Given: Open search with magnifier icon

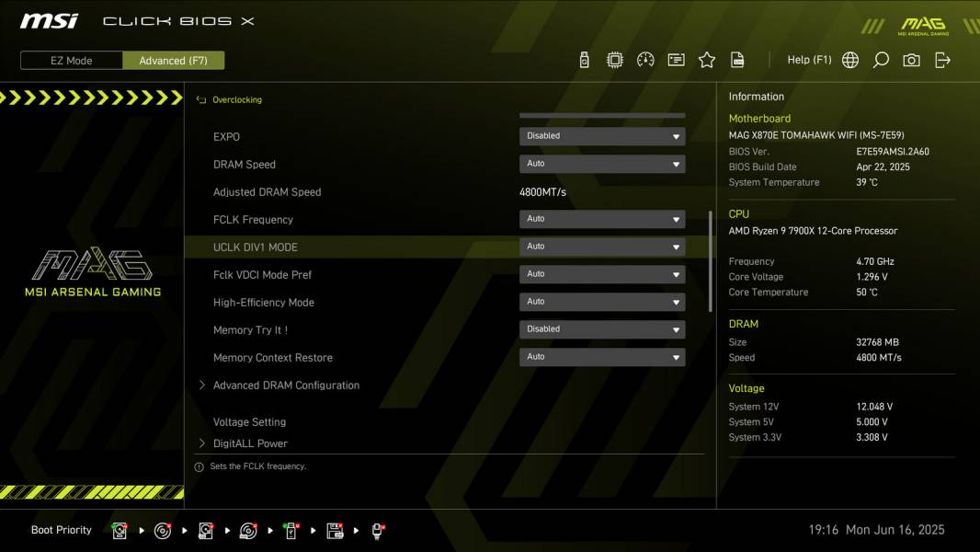Looking at the screenshot, I should (x=881, y=60).
